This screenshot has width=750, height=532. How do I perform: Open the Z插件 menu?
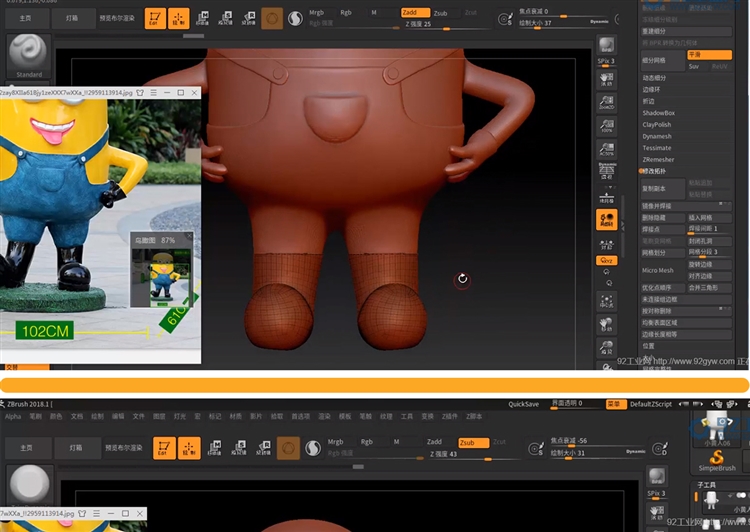pyautogui.click(x=450, y=416)
